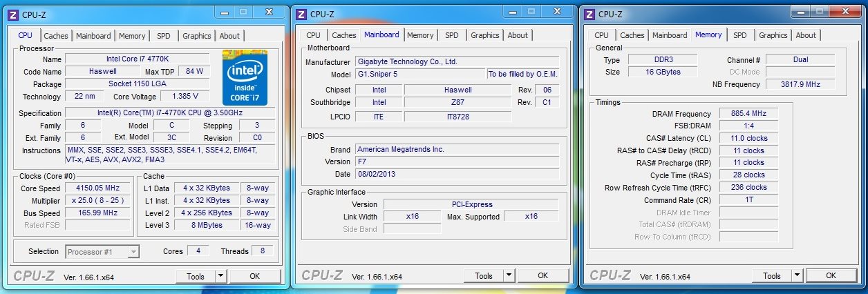Click the Intel Core i7 logo badge

[244, 77]
